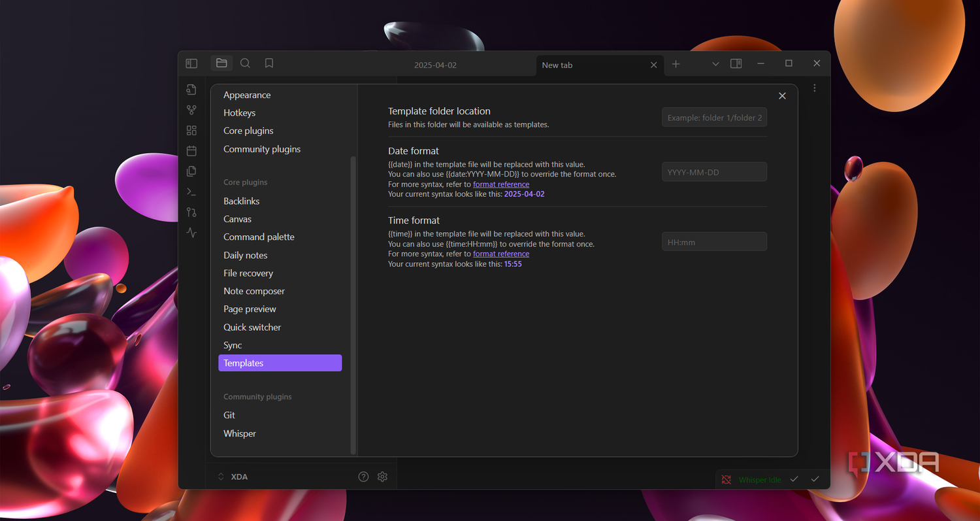
Task: Click the Time format HH:mm field
Action: 714,242
